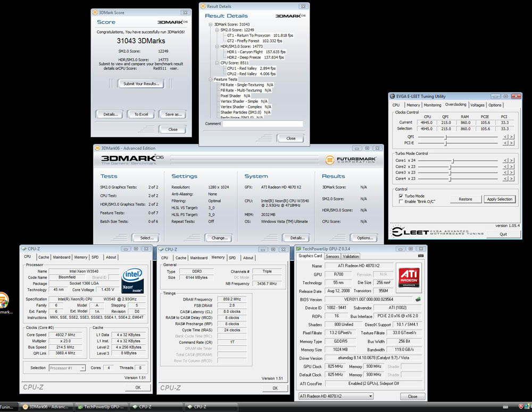Increase Core4 multiplier with right arrow
532x412 pixels.
[512, 178]
